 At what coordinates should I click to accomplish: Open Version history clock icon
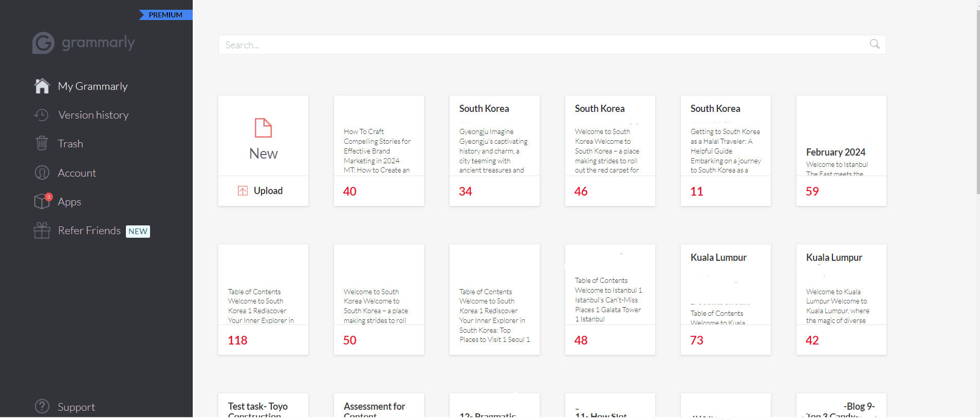pyautogui.click(x=42, y=115)
